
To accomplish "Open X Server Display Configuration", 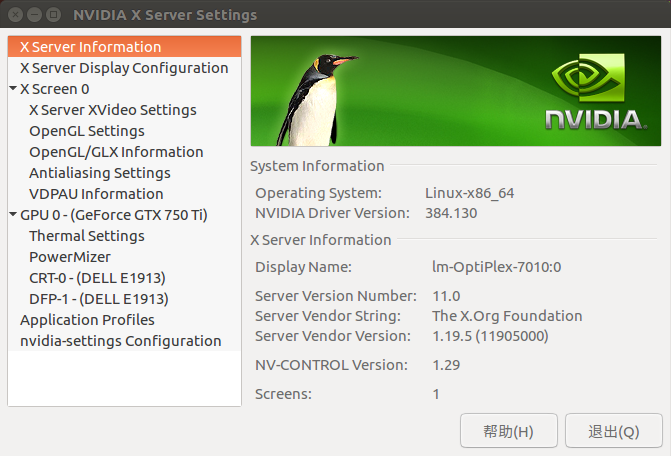I will click(x=125, y=68).
